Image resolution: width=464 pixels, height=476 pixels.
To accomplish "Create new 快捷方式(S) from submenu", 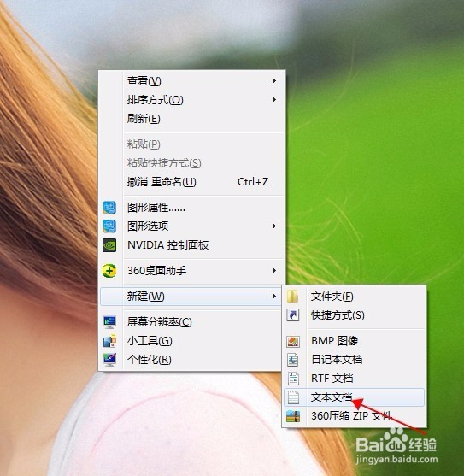I will tap(354, 315).
